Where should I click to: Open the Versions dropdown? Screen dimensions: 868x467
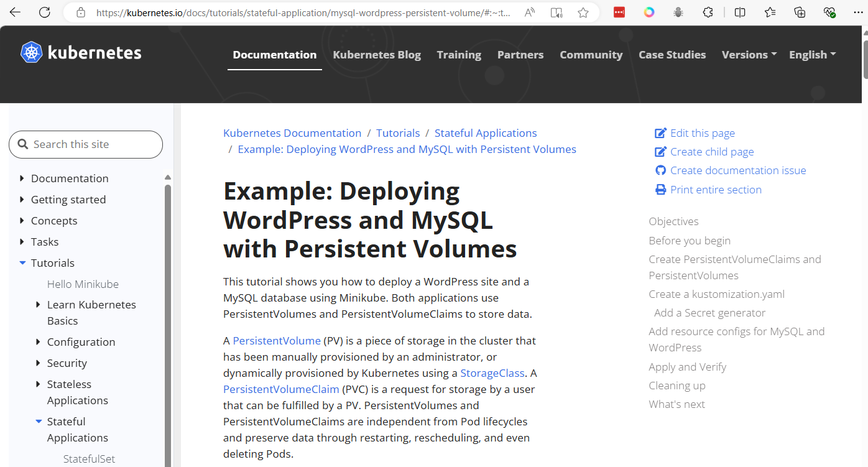(749, 55)
